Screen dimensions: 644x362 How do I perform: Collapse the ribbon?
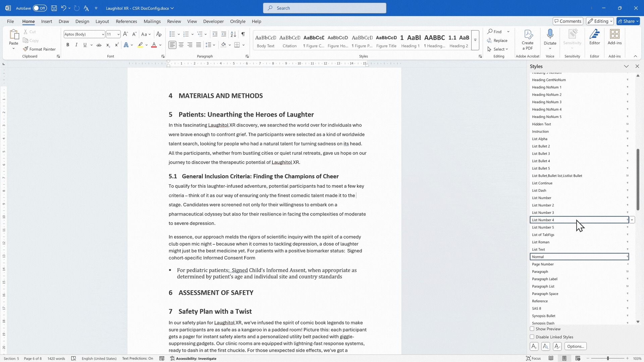coord(635,56)
